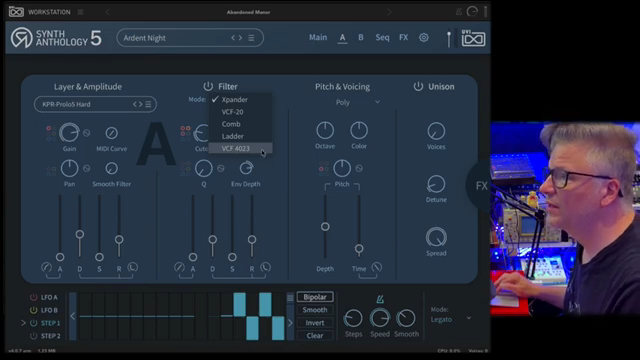Click the filter Q knob
The image size is (640, 360).
point(204,168)
